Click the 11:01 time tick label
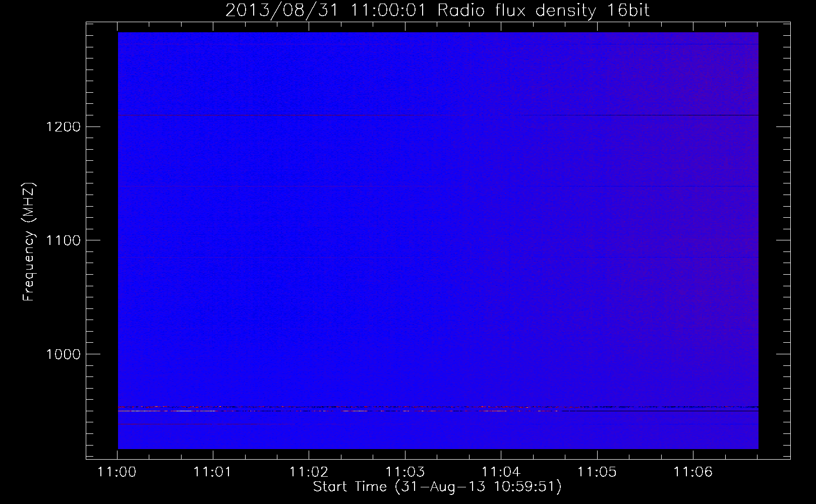 tap(213, 472)
